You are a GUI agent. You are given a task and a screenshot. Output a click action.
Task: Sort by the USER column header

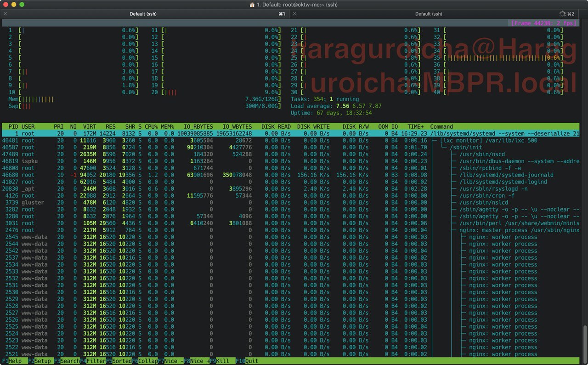(28, 126)
